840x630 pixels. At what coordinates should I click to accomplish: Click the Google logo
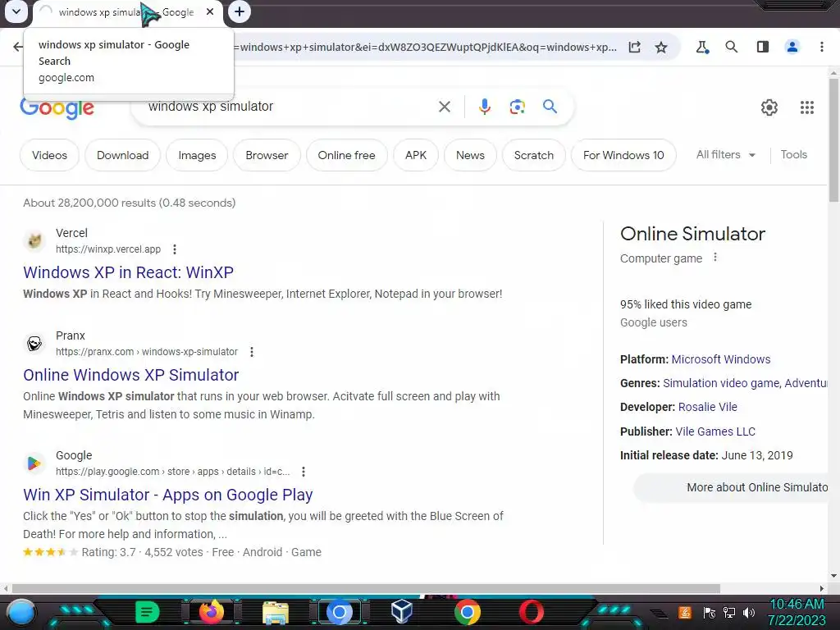[57, 109]
